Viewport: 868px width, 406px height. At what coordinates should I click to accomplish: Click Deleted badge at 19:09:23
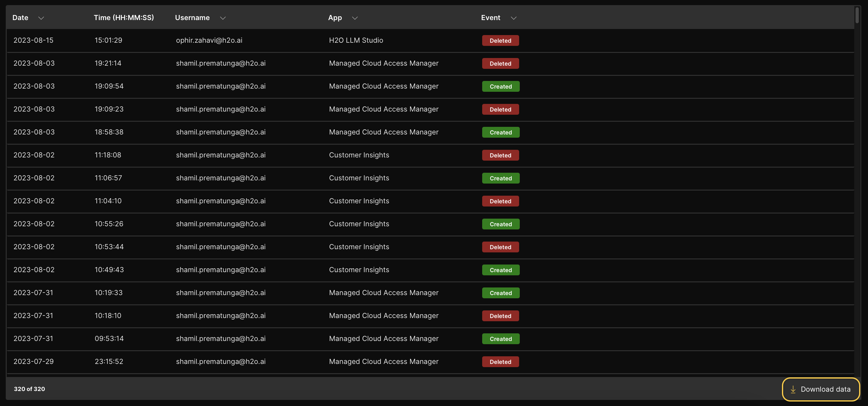pos(500,109)
